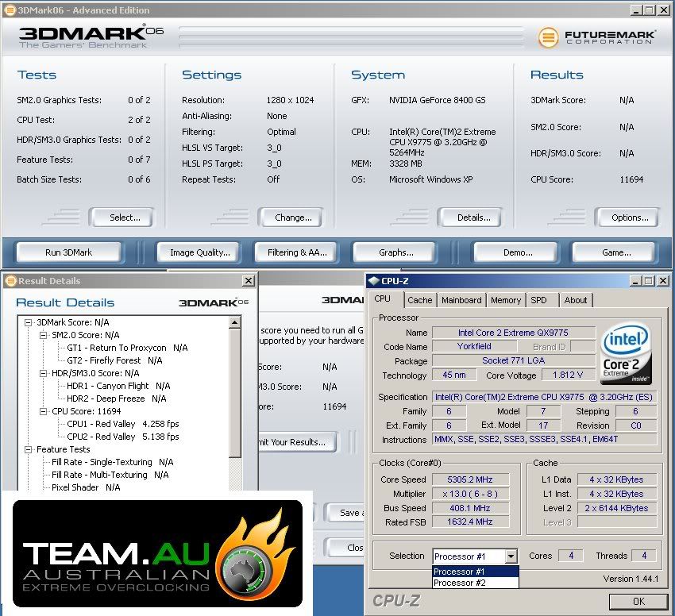Open the Graphs... tool
Image resolution: width=675 pixels, height=616 pixels.
click(x=395, y=252)
